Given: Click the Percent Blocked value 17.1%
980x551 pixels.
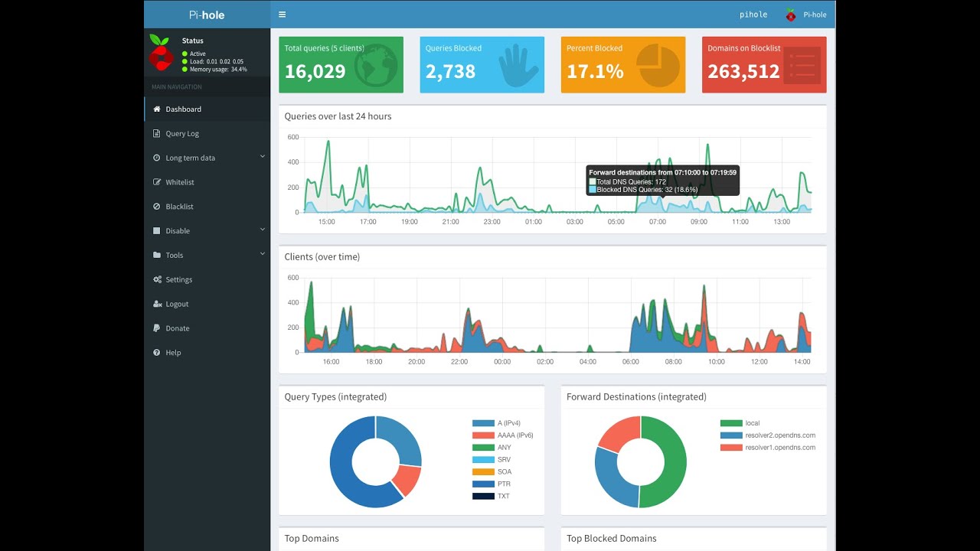Looking at the screenshot, I should click(595, 72).
